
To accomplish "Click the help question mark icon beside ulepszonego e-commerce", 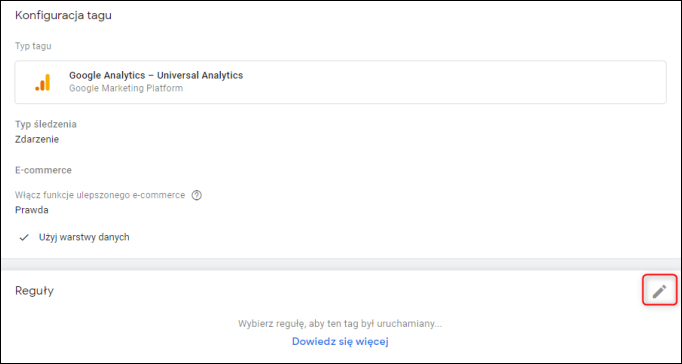I will point(197,195).
